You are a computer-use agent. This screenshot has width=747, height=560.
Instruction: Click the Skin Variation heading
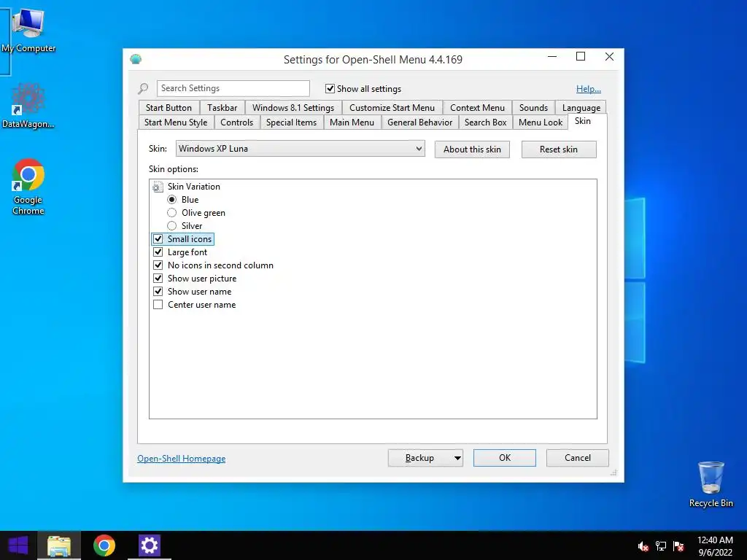click(194, 187)
